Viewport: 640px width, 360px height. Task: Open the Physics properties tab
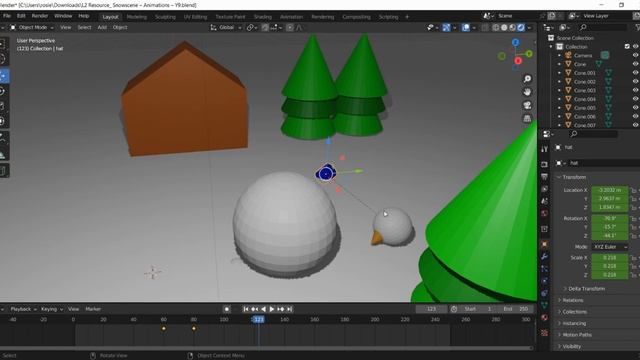[x=544, y=281]
